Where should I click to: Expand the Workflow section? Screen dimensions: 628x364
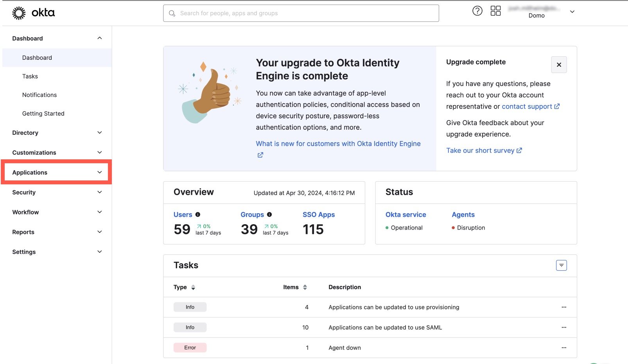point(57,212)
